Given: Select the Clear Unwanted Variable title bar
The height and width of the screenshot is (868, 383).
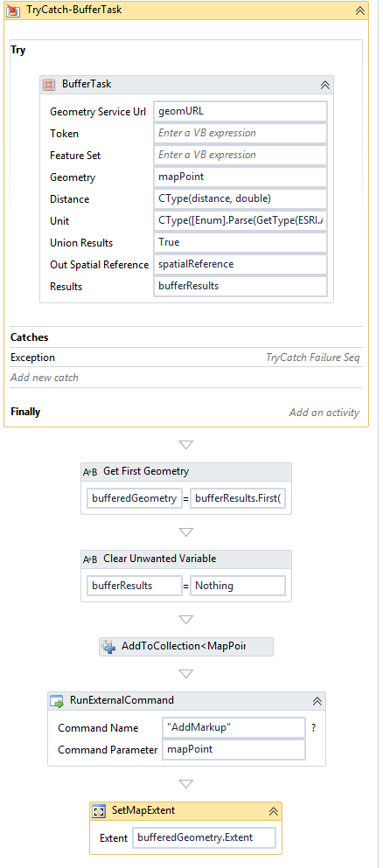Looking at the screenshot, I should (x=186, y=559).
